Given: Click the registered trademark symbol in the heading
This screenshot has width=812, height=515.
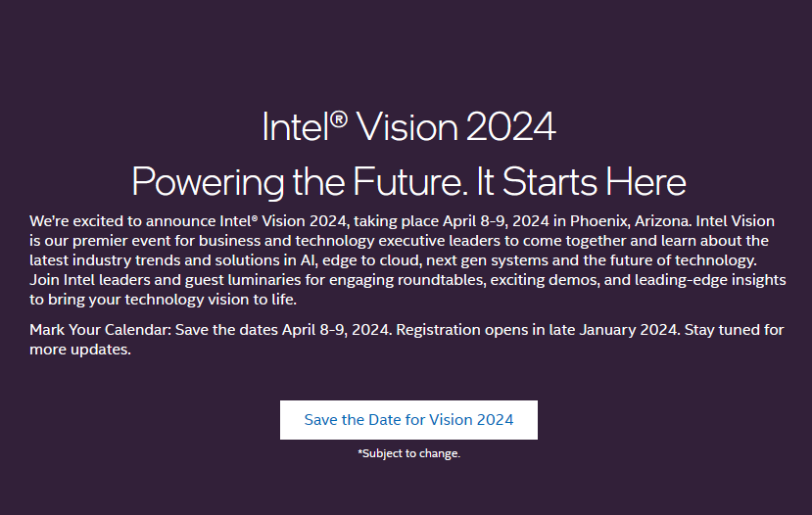Looking at the screenshot, I should tap(339, 118).
